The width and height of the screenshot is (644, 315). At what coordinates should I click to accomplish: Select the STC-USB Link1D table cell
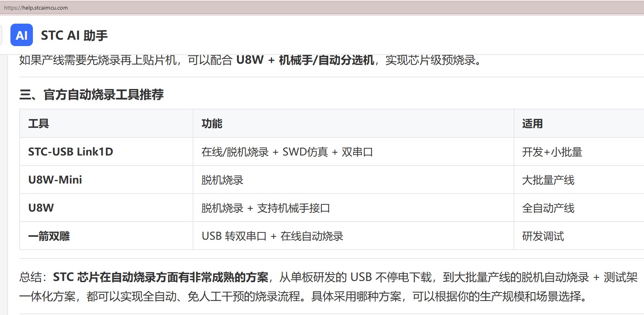click(106, 152)
